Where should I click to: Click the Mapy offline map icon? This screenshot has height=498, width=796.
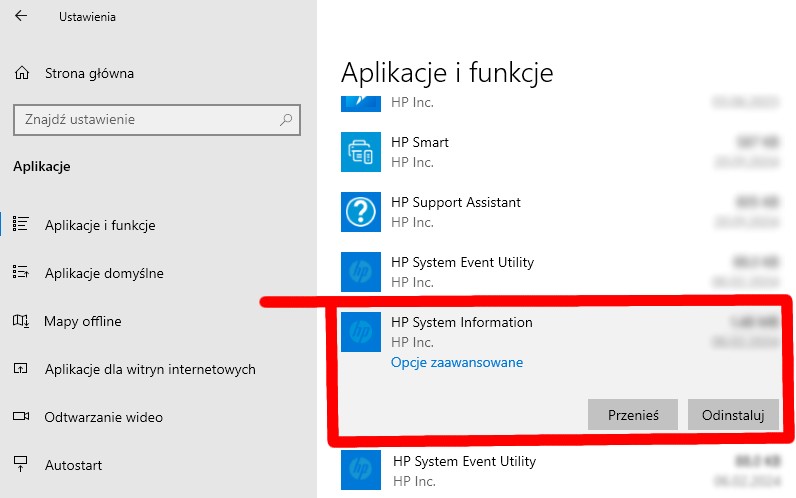tap(20, 320)
